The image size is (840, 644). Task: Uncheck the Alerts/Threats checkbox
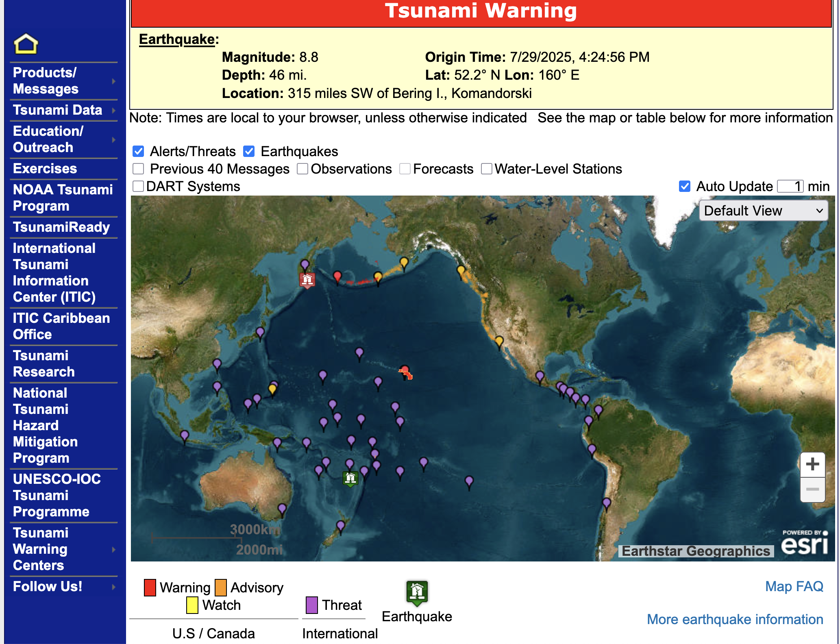click(x=138, y=152)
